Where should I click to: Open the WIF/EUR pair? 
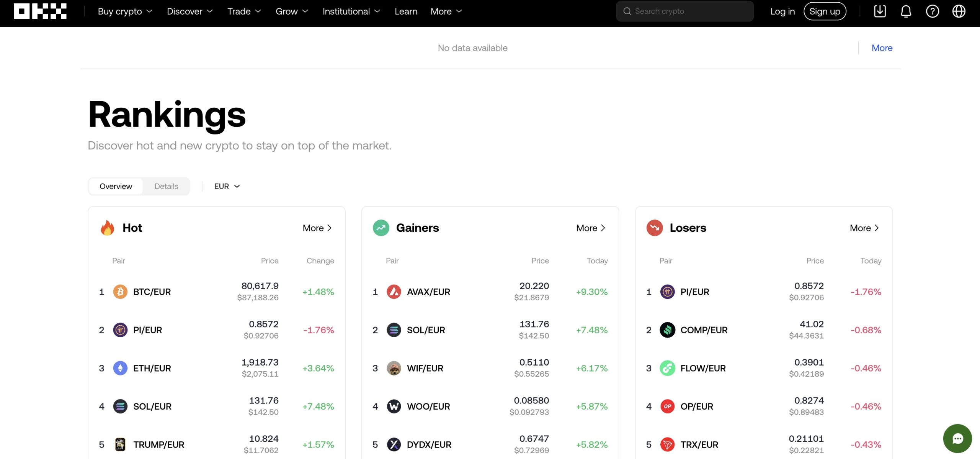pyautogui.click(x=425, y=368)
